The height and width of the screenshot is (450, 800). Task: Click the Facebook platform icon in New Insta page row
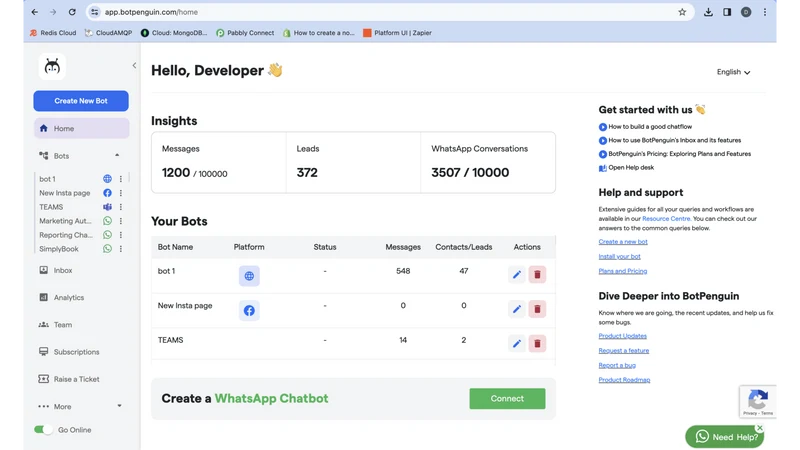pyautogui.click(x=249, y=310)
